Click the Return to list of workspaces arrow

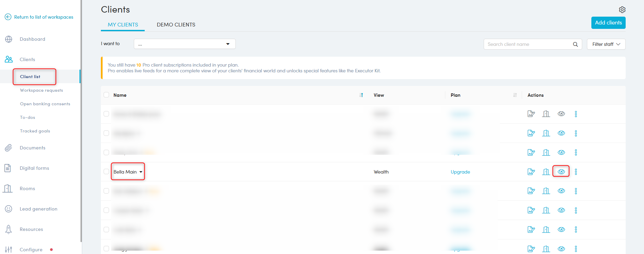pos(8,17)
